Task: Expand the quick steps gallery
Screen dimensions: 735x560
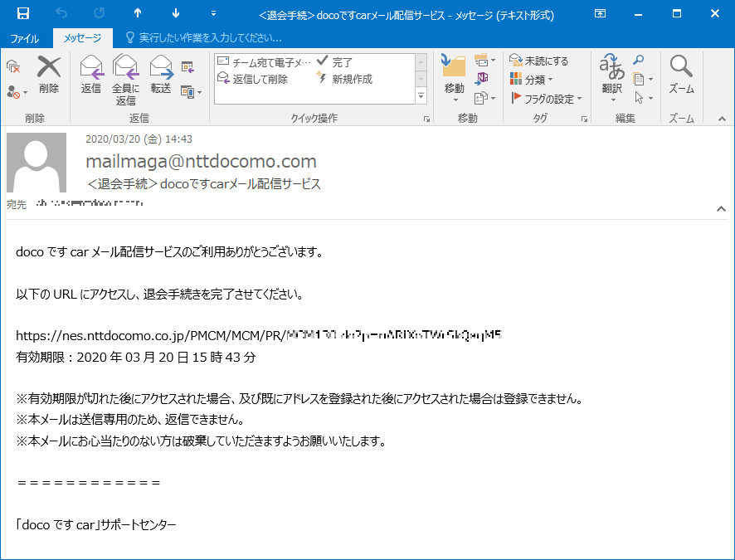Action: [x=421, y=96]
